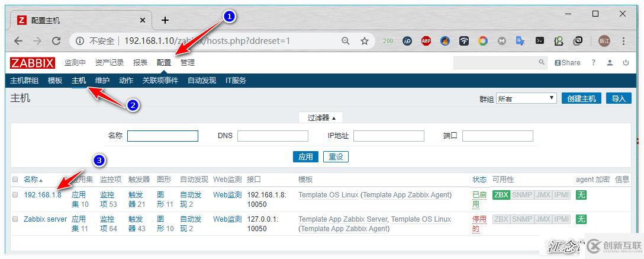This screenshot has width=644, height=259.
Task: Open host 192.168.1.8 link
Action: pyautogui.click(x=43, y=195)
